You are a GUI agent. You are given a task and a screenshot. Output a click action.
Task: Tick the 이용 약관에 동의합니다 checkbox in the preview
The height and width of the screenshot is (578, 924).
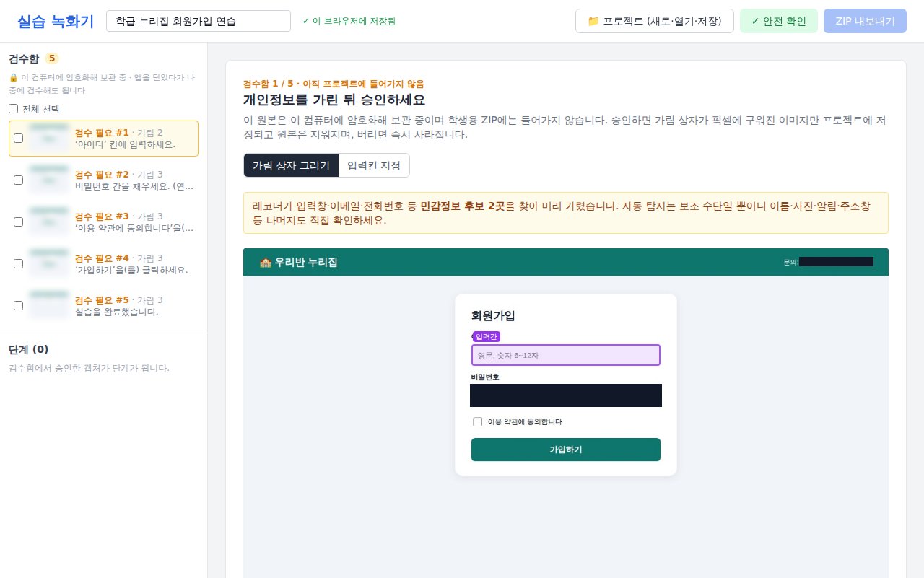tap(477, 421)
